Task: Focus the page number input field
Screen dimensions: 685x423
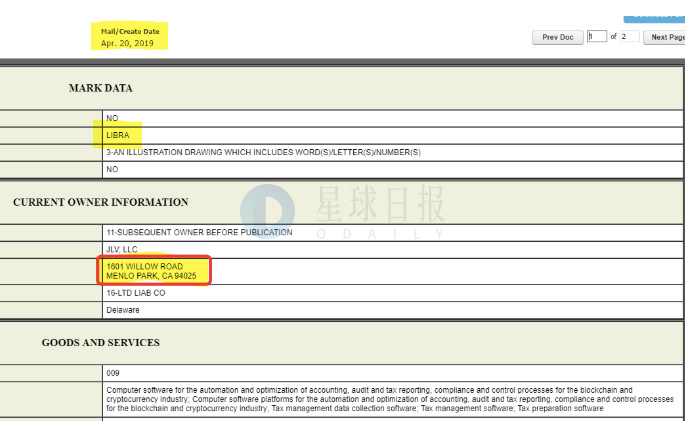Action: tap(597, 36)
